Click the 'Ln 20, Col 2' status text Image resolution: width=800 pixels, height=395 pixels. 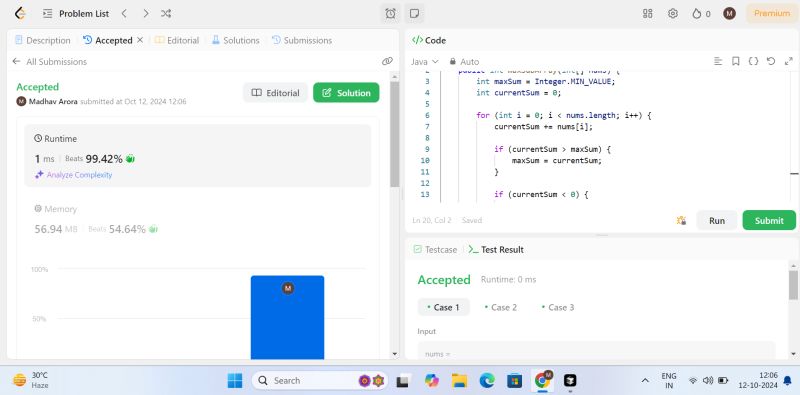pyautogui.click(x=432, y=220)
